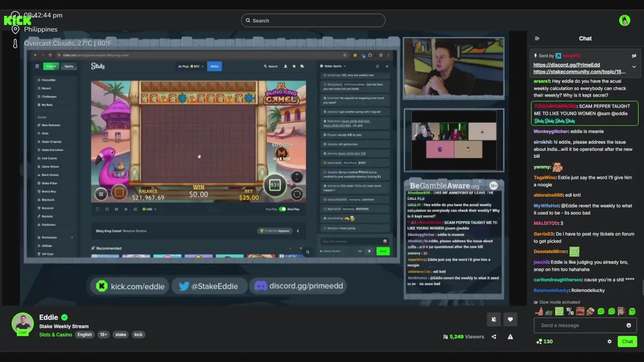Click the English tag

(85, 335)
